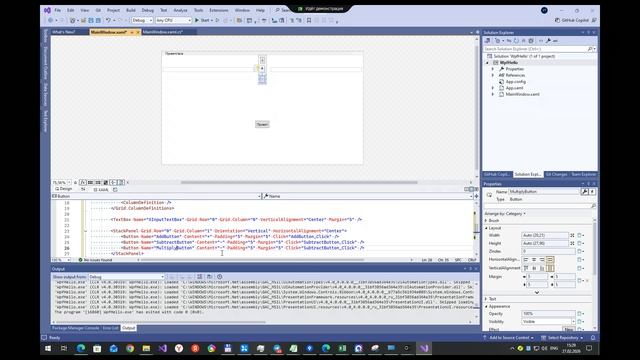
Task: Expand the Brush property category
Action: [x=486, y=220]
